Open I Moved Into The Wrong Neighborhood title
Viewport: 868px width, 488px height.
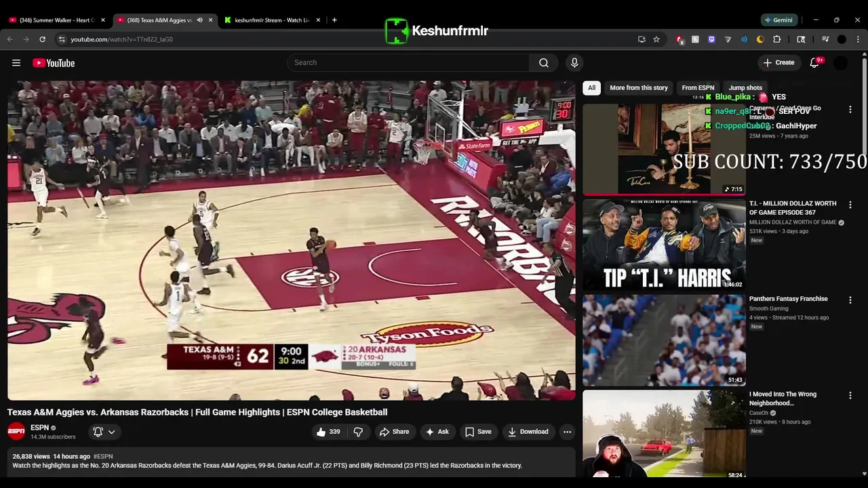pyautogui.click(x=783, y=399)
